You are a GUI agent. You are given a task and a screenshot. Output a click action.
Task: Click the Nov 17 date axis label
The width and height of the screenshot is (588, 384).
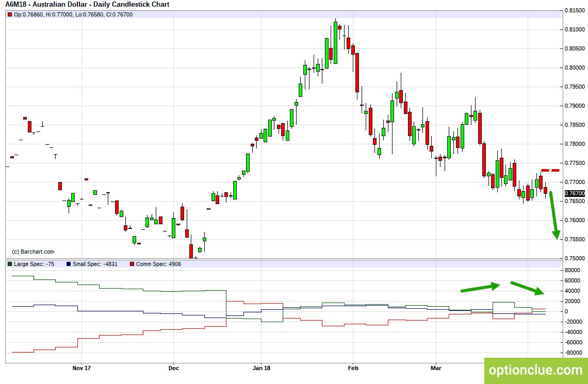[81, 368]
